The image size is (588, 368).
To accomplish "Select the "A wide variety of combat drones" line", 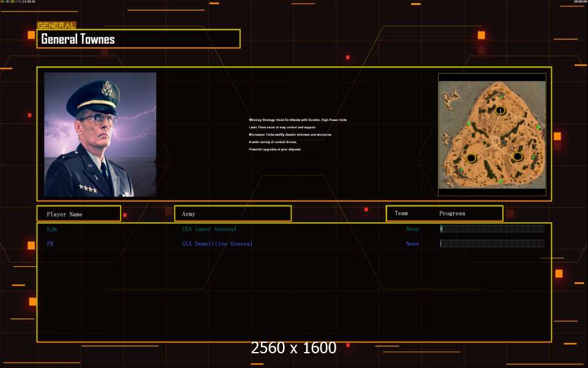I will coord(273,142).
